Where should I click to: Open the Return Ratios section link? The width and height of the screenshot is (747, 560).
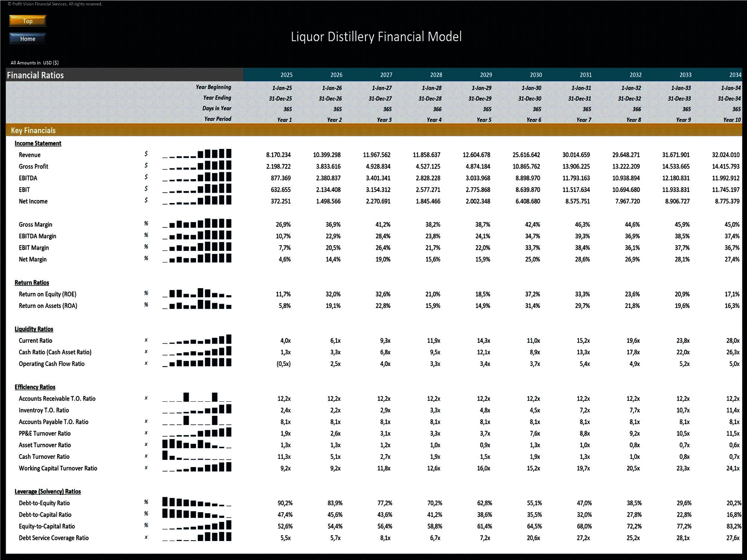[x=32, y=282]
